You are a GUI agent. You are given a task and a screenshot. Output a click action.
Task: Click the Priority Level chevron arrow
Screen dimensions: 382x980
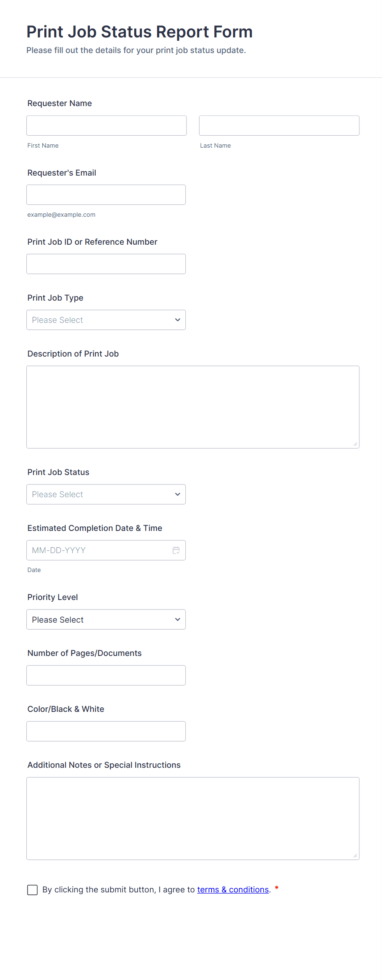(x=177, y=619)
